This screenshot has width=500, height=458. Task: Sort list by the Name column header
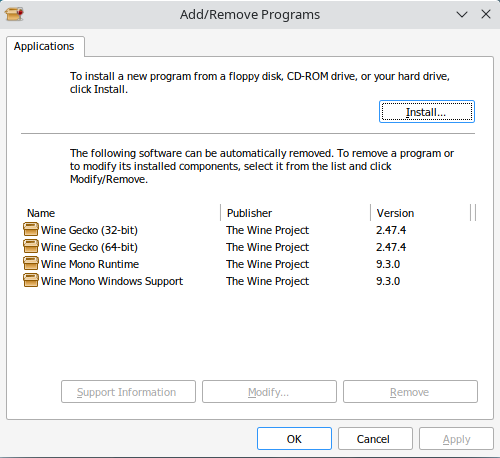click(121, 213)
